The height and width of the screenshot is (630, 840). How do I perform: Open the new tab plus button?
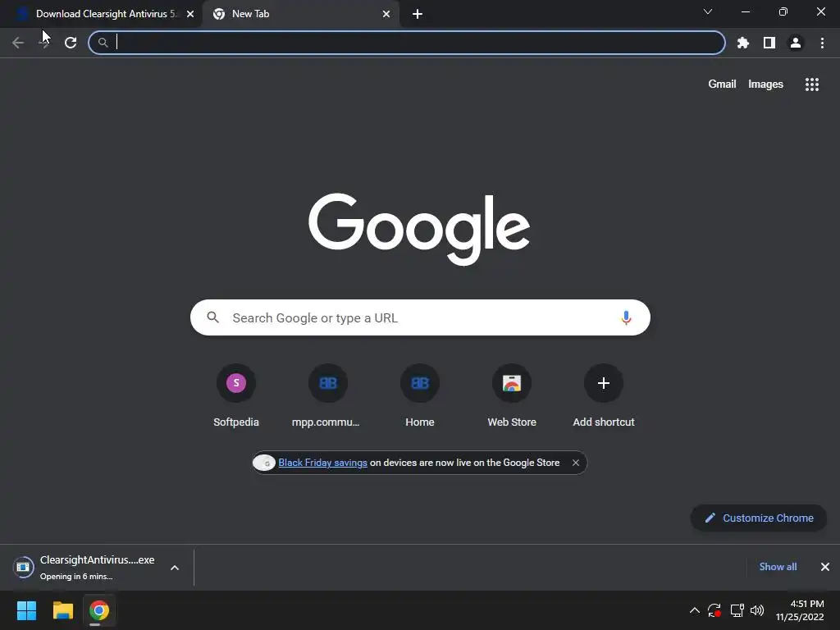pyautogui.click(x=418, y=15)
